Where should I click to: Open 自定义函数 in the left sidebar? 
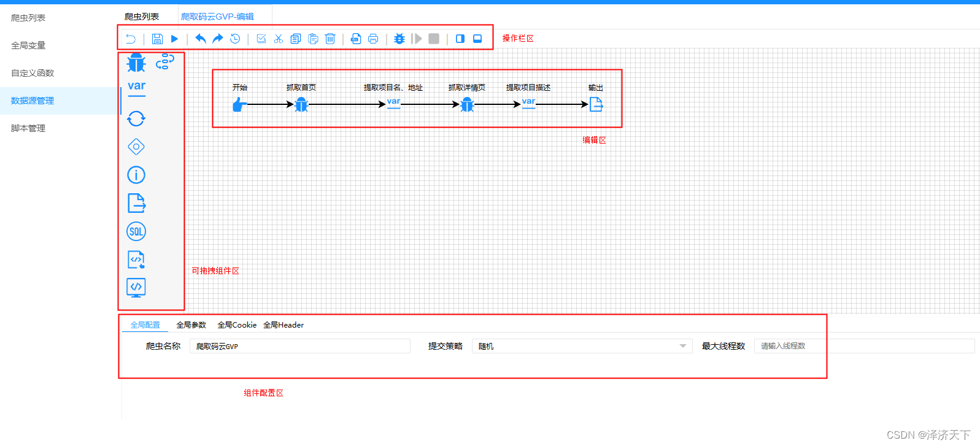coord(33,73)
